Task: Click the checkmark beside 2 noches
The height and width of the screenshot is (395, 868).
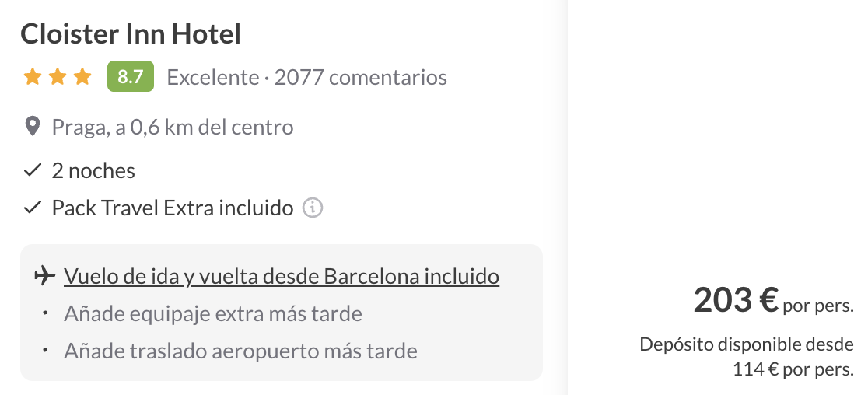Action: (x=33, y=171)
